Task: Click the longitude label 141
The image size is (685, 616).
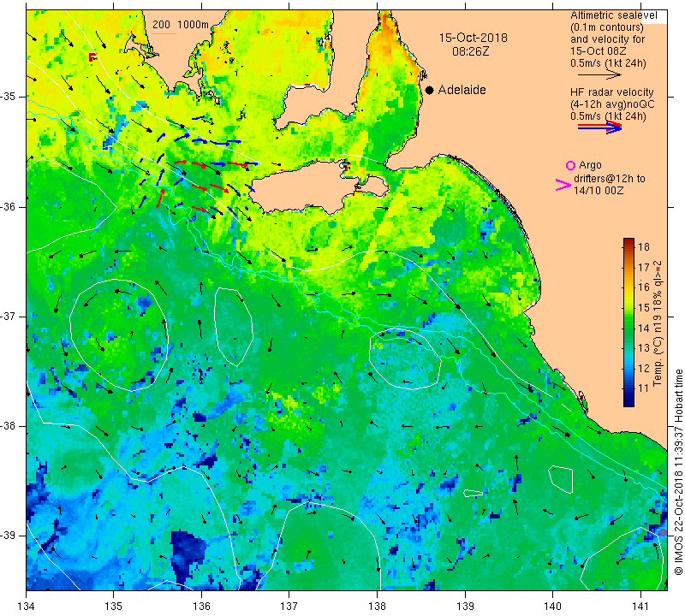Action: [x=640, y=606]
